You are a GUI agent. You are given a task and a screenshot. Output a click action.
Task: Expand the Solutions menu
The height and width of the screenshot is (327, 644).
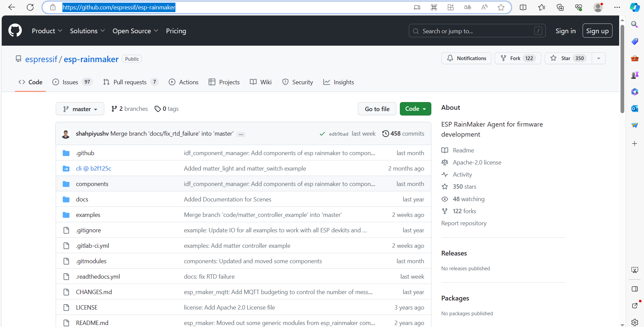[x=87, y=31]
